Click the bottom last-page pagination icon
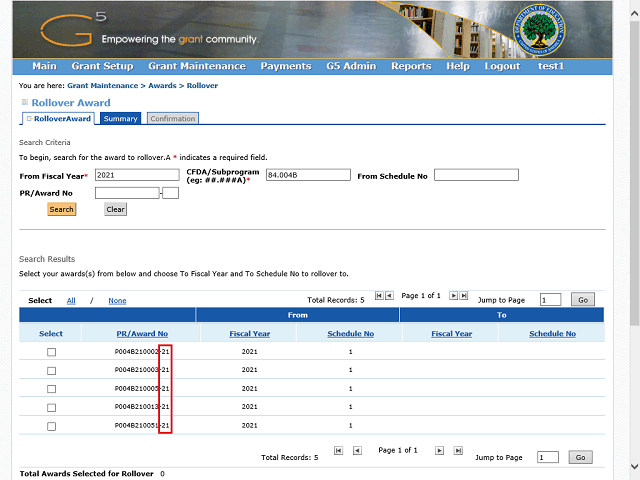This screenshot has width=640, height=480. click(x=459, y=451)
